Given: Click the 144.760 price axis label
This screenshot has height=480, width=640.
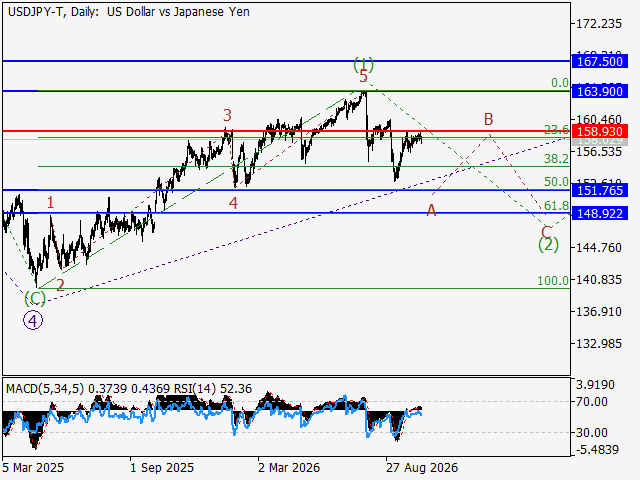Looking at the screenshot, I should [599, 248].
